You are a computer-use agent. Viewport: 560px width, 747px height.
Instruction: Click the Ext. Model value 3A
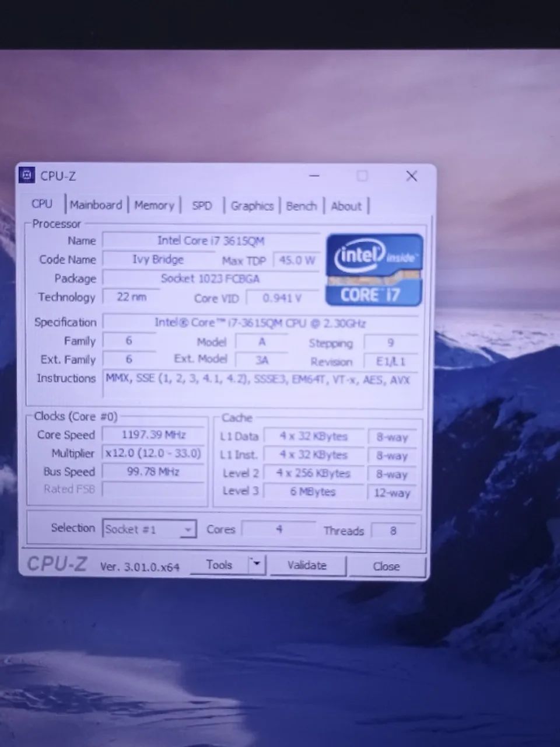tap(262, 360)
